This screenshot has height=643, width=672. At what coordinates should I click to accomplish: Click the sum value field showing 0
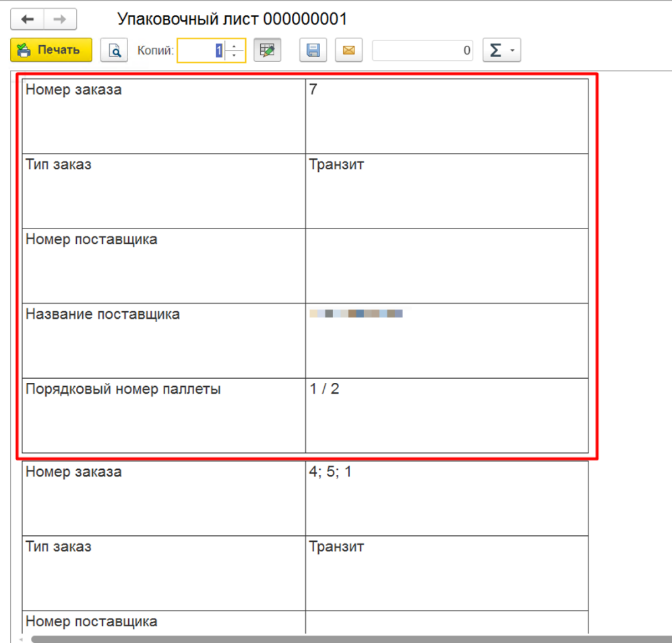pos(423,50)
